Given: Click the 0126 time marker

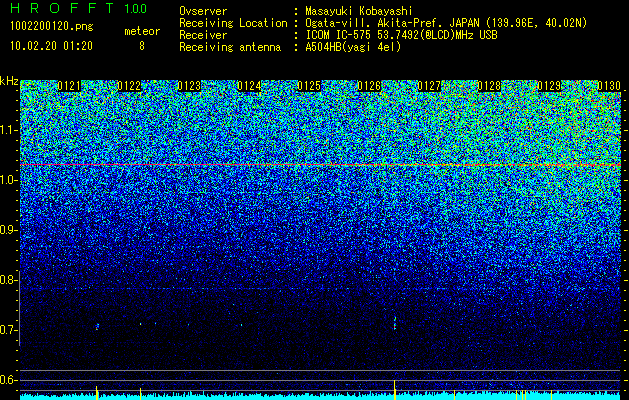Looking at the screenshot, I should (369, 86).
